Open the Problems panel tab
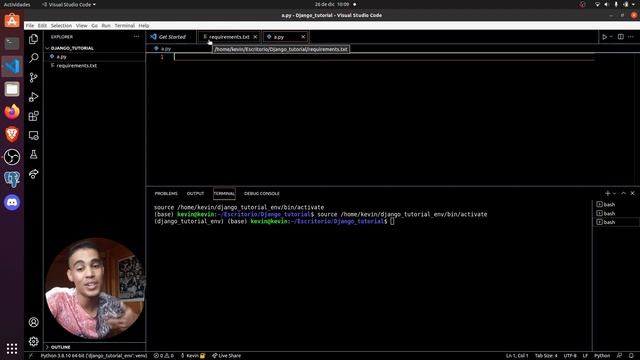The height and width of the screenshot is (360, 640). pos(166,193)
